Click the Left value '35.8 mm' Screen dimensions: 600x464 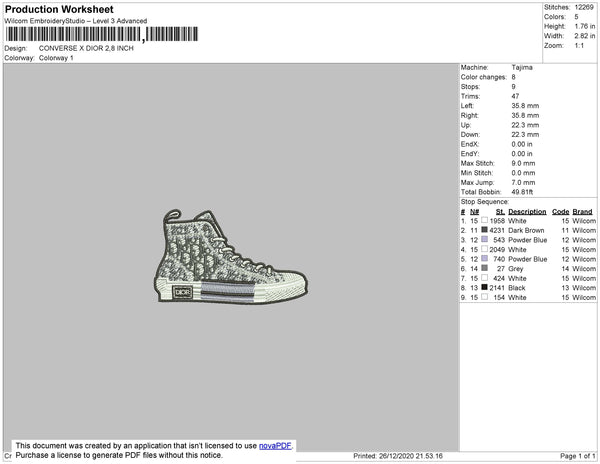525,106
